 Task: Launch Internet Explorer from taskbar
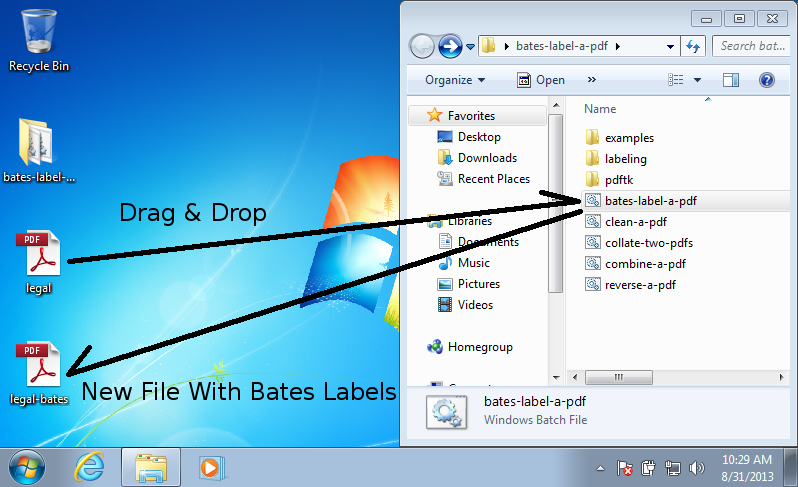pyautogui.click(x=90, y=467)
